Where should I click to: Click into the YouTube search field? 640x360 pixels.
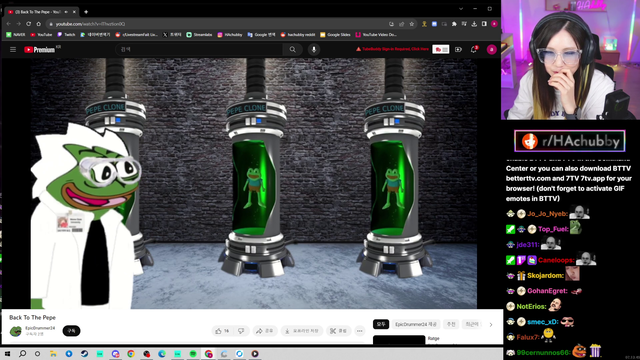coord(199,49)
